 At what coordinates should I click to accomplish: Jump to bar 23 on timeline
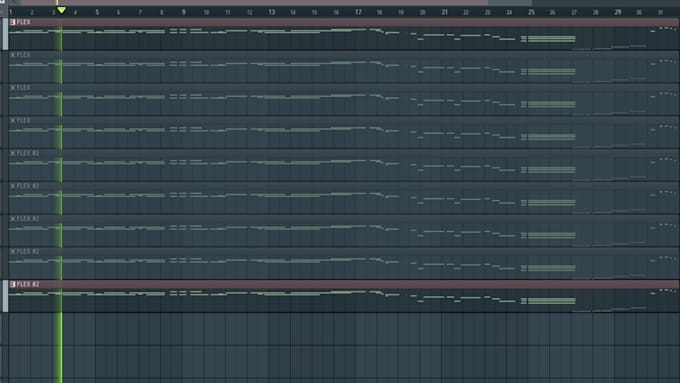coord(487,12)
